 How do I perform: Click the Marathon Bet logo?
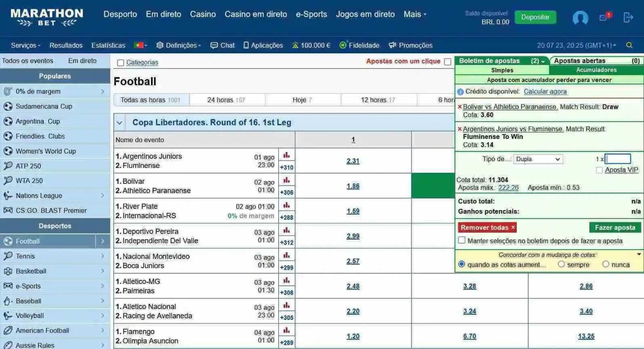tap(47, 18)
